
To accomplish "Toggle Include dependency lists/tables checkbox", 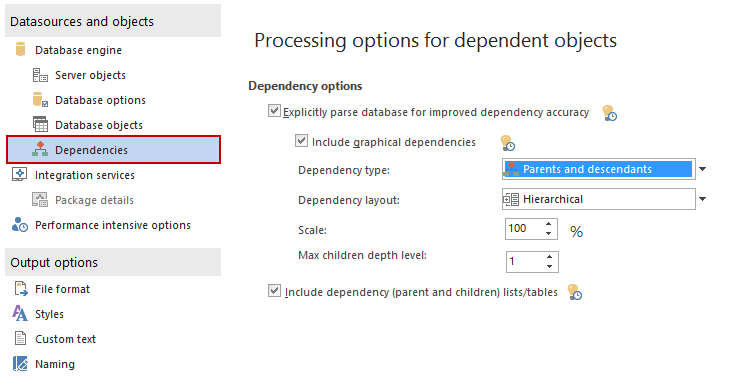I will (x=274, y=290).
